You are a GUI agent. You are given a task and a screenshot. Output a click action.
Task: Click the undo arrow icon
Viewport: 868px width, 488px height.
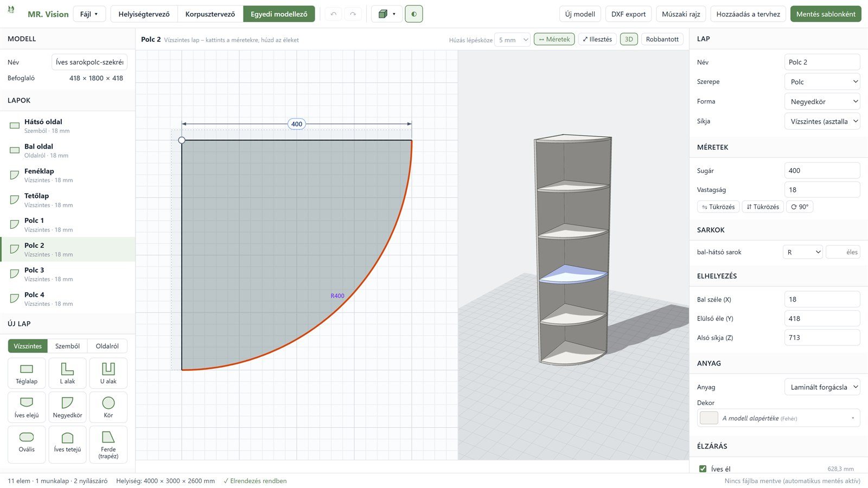point(334,14)
